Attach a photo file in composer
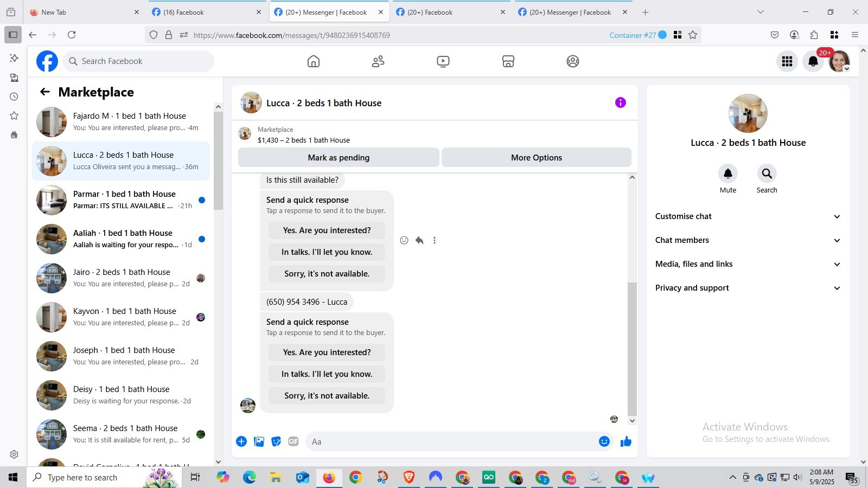868x488 pixels. click(x=259, y=441)
